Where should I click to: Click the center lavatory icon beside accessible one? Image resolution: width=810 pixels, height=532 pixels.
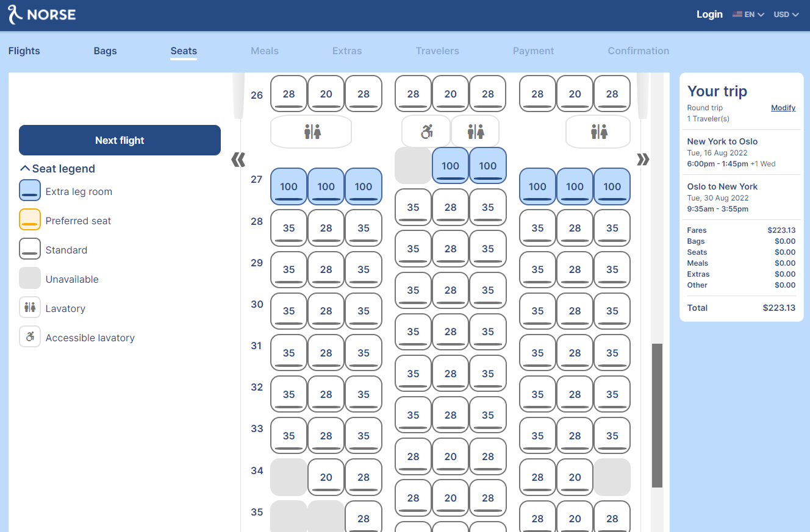coord(475,132)
